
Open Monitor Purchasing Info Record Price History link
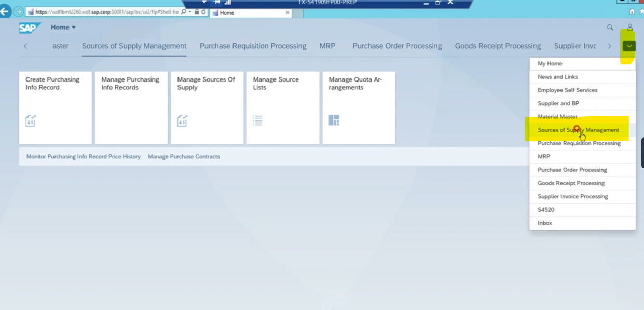point(83,157)
